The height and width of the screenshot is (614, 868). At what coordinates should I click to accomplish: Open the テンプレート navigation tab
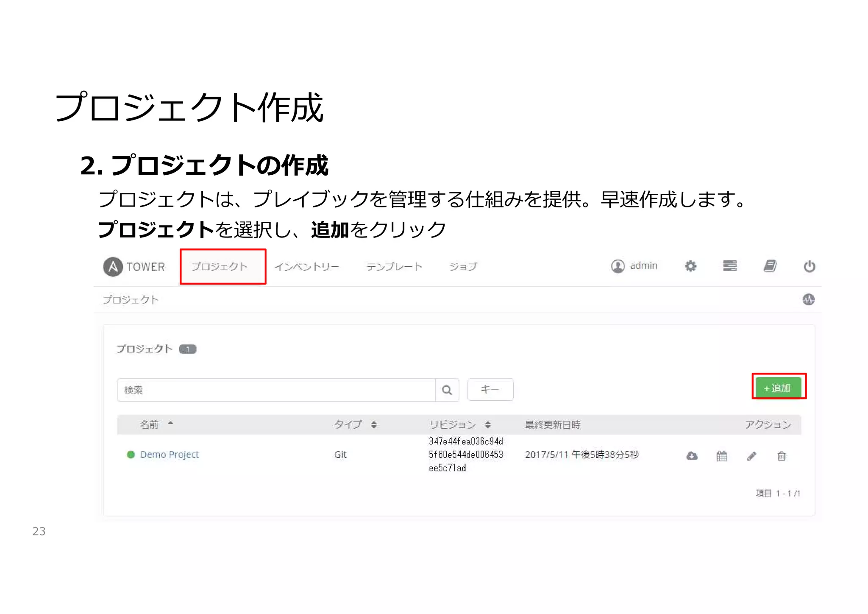[394, 267]
